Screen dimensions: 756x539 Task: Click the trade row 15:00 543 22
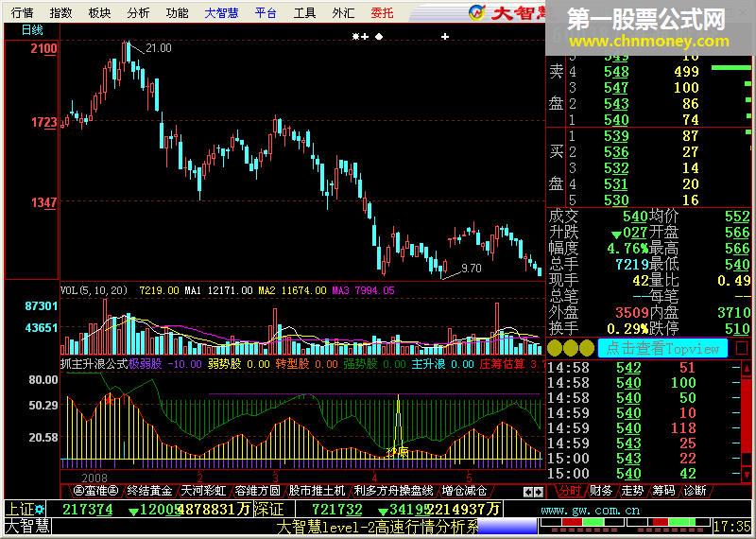click(x=644, y=459)
